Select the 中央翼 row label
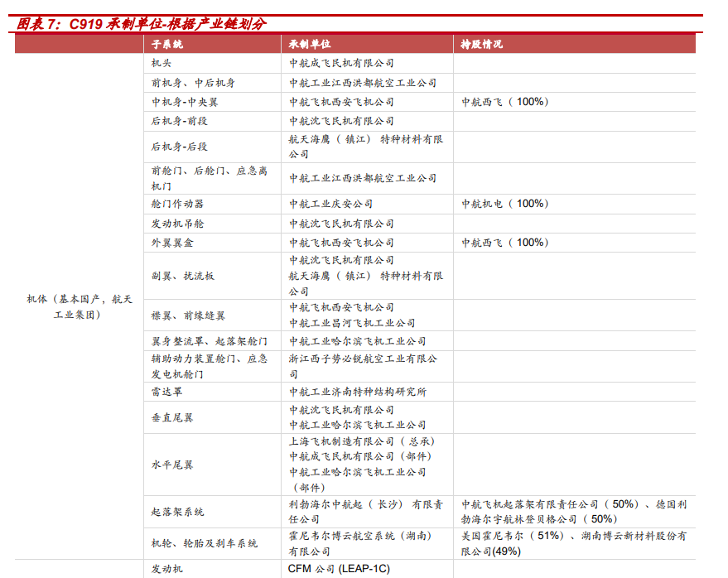 tap(186, 101)
